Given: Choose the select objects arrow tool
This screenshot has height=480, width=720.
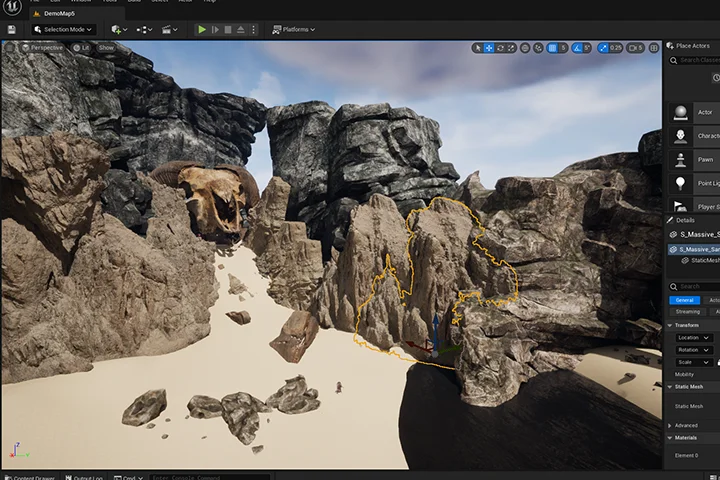Looking at the screenshot, I should pyautogui.click(x=478, y=48).
